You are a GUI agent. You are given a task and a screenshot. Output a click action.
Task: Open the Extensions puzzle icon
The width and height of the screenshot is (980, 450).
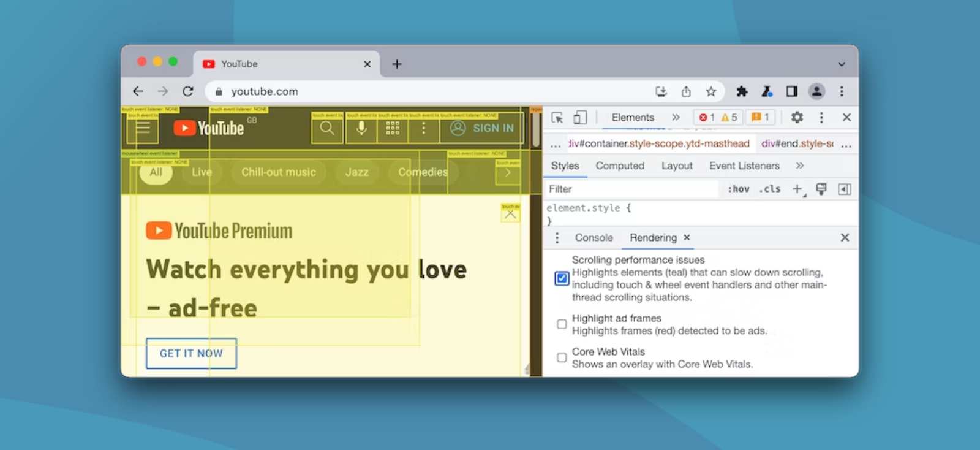(742, 91)
